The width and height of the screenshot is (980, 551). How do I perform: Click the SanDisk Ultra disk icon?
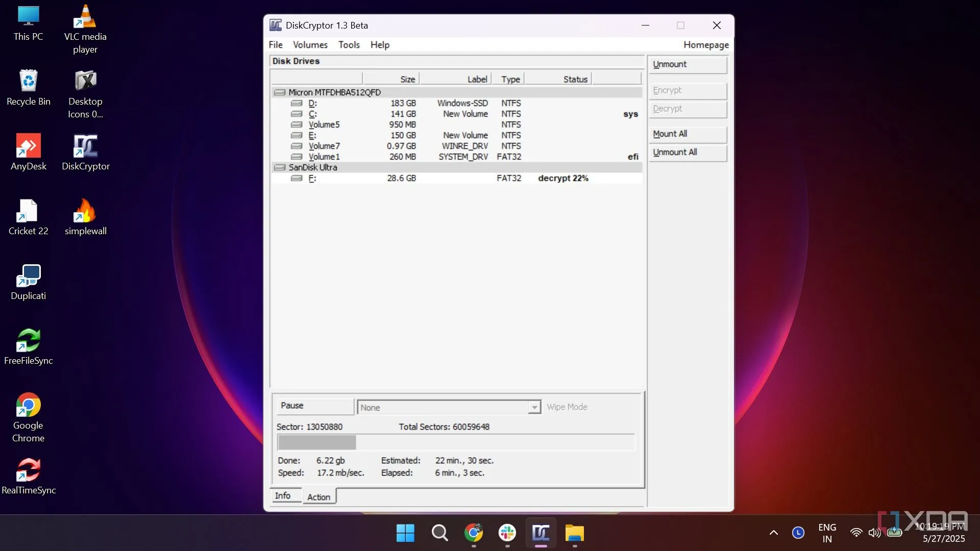279,167
